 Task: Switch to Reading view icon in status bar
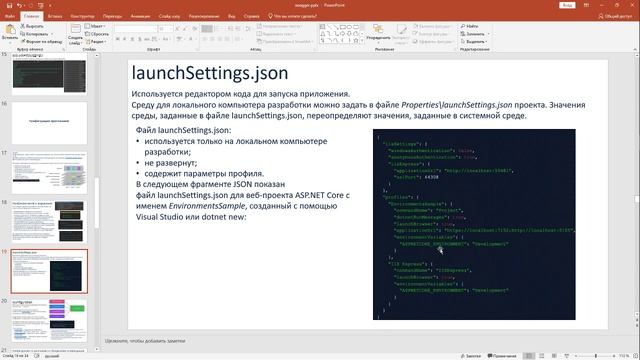(x=554, y=356)
